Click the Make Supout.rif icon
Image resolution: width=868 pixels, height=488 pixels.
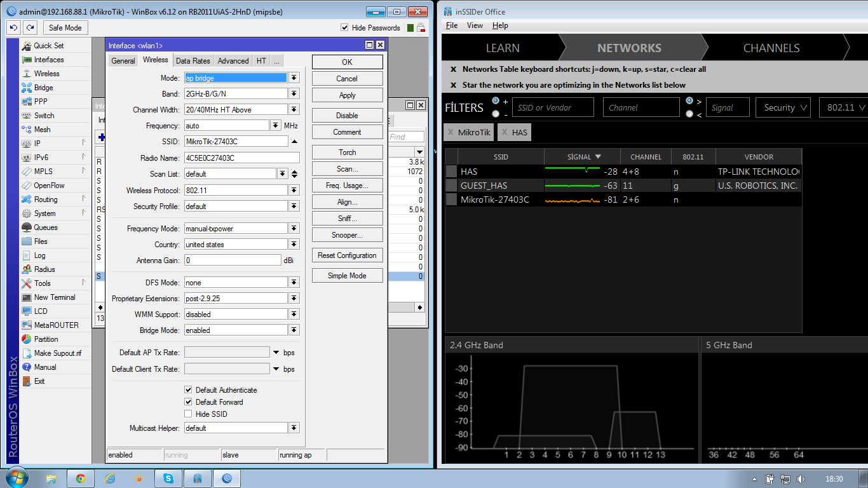point(27,353)
